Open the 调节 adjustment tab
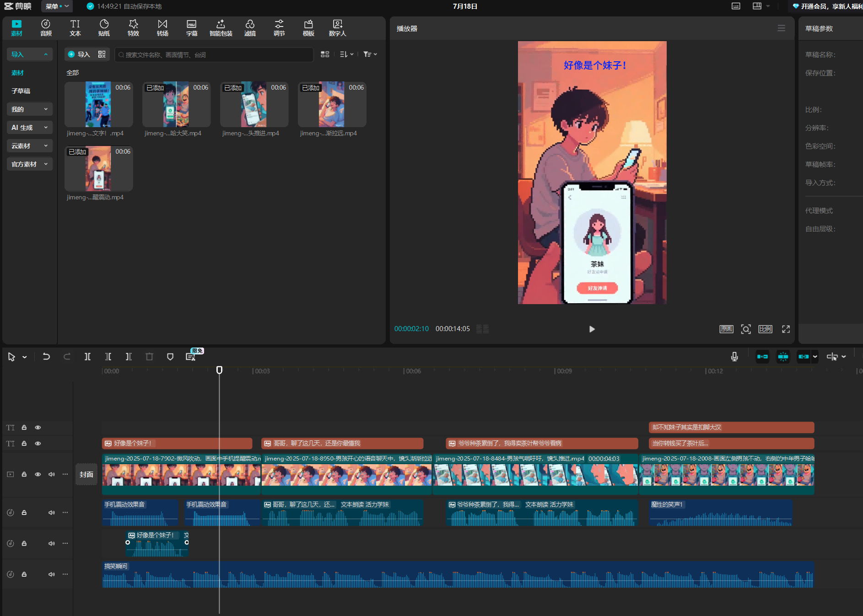The width and height of the screenshot is (863, 616). click(x=279, y=28)
